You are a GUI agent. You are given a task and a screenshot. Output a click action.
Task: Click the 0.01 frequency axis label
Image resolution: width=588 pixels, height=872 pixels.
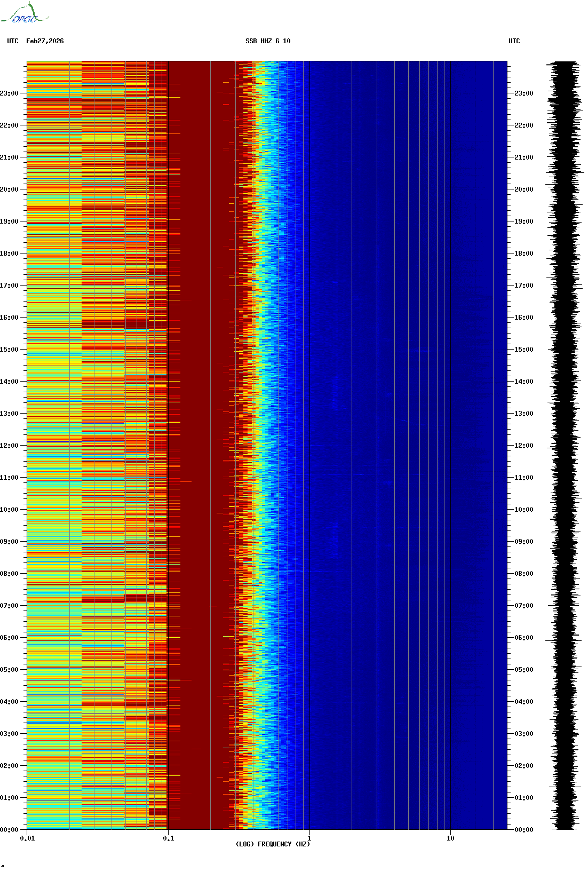27,838
